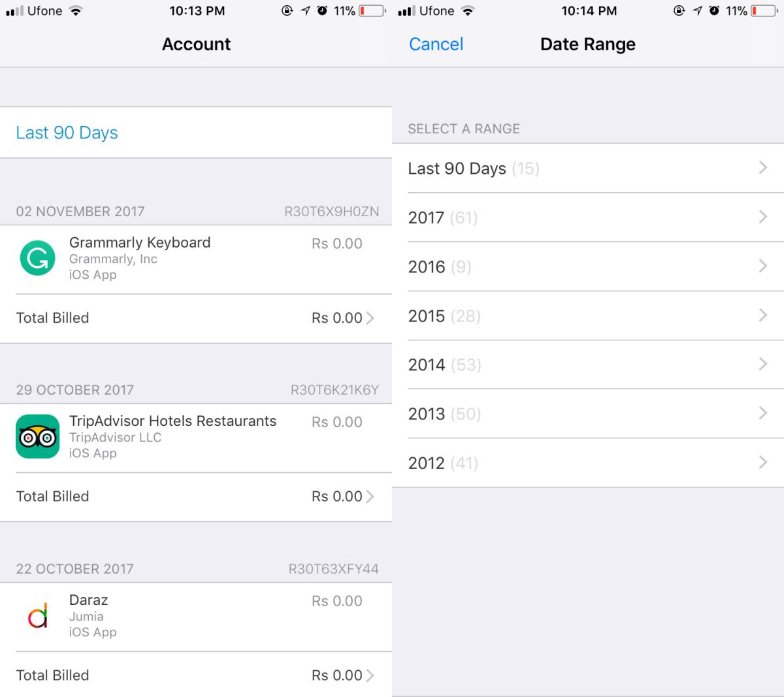The height and width of the screenshot is (697, 784).
Task: Tap the Daraz app icon
Action: pos(38,615)
